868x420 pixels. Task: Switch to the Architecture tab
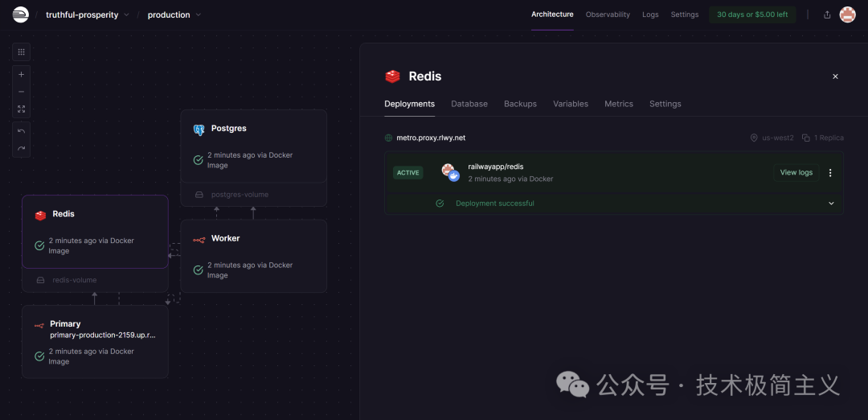(x=552, y=14)
